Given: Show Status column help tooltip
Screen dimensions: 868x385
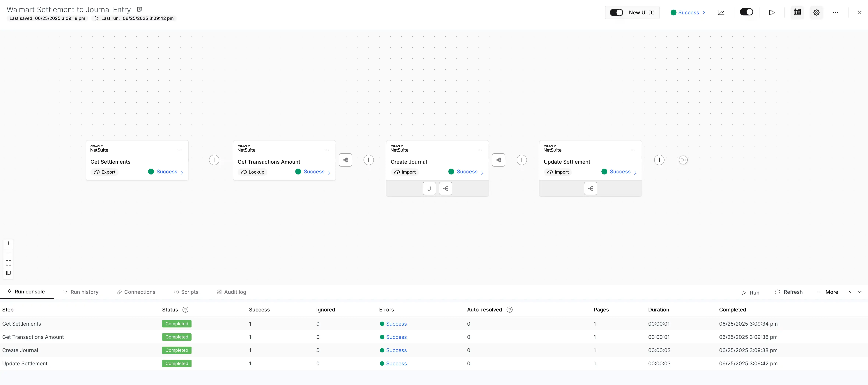Looking at the screenshot, I should click(x=185, y=310).
